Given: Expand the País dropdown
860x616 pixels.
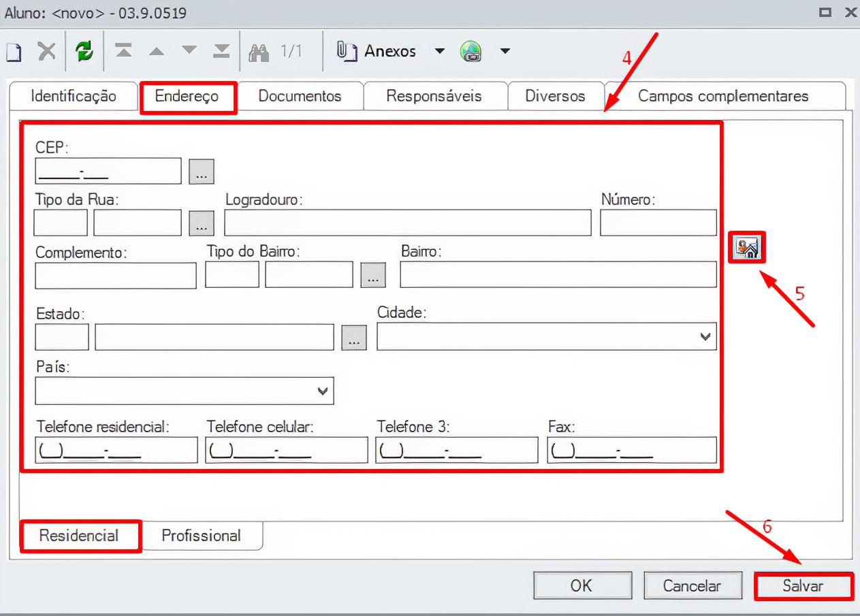Looking at the screenshot, I should [x=323, y=391].
